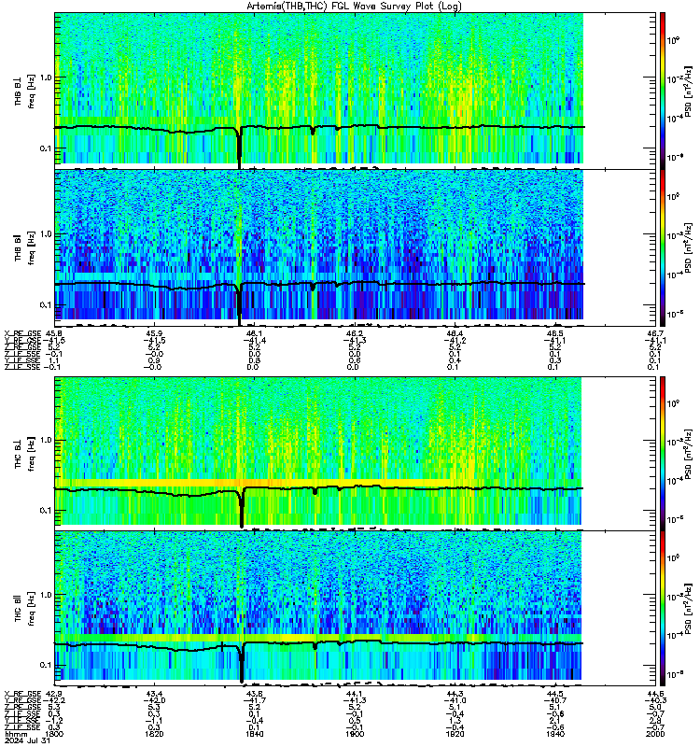This screenshot has width=700, height=747.
Task: Click the THB X_RE_GSE value 45.9
Action: tap(154, 333)
